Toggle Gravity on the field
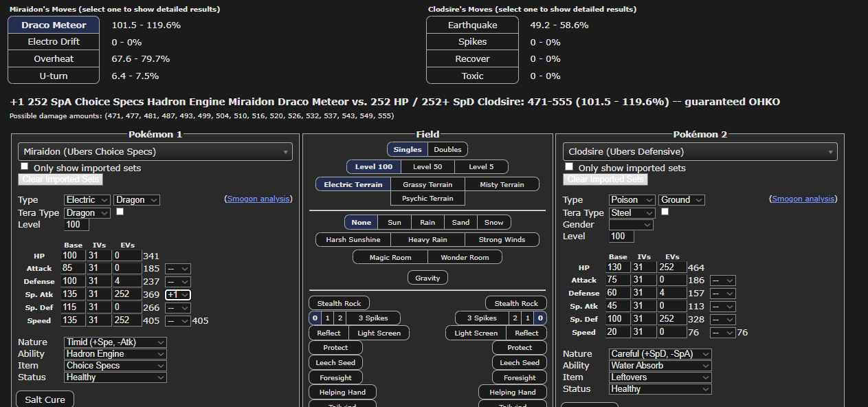The image size is (868, 407). click(427, 278)
